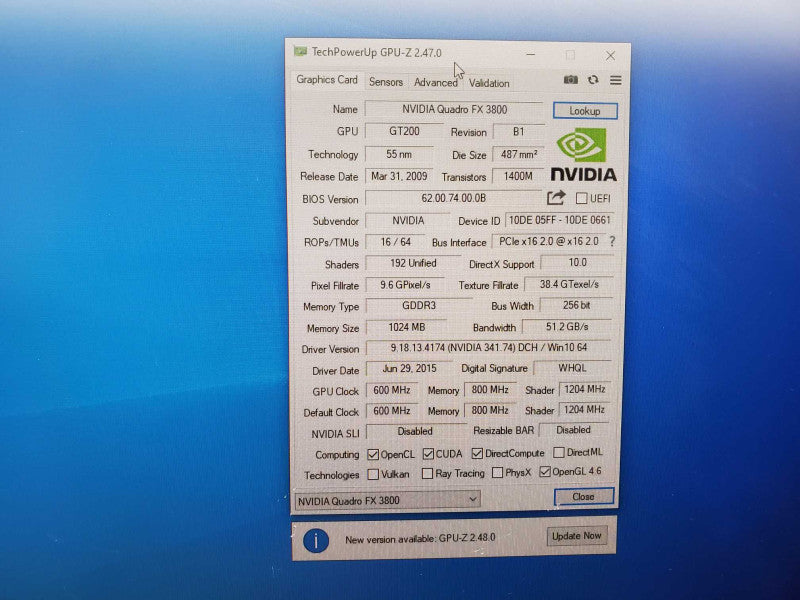
Task: Click the BIOS Version field 62.00.74.00.0B
Action: click(453, 198)
